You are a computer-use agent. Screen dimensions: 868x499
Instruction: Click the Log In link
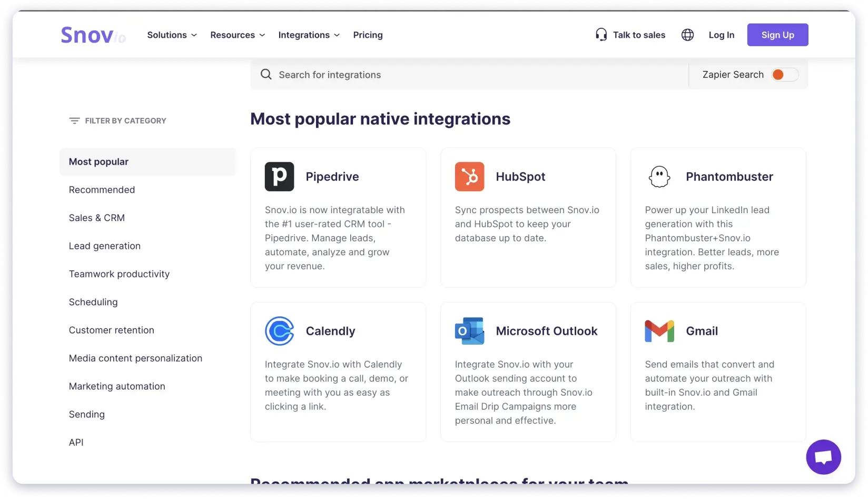pyautogui.click(x=721, y=35)
